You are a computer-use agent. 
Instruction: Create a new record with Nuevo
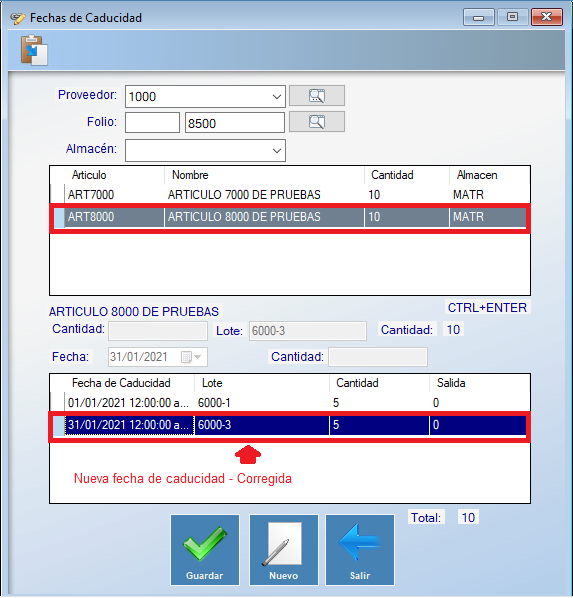(x=283, y=550)
